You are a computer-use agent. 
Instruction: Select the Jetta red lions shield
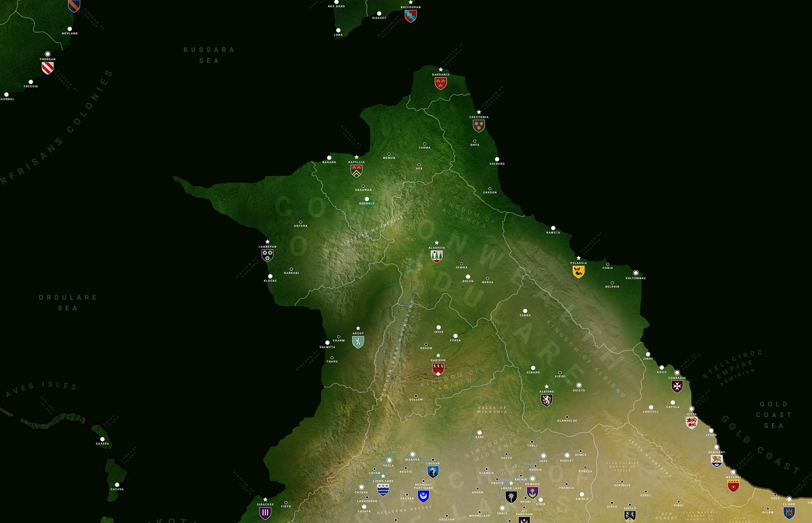coord(691,422)
